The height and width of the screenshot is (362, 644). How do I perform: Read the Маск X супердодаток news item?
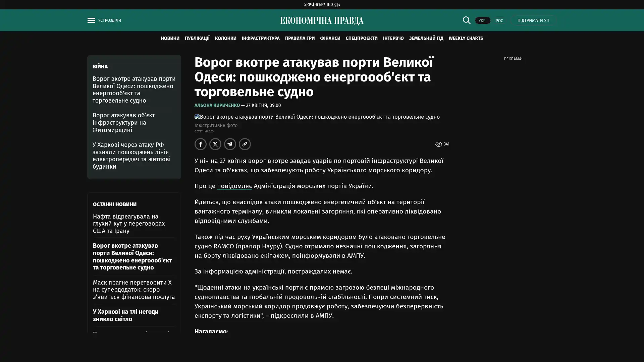(134, 290)
